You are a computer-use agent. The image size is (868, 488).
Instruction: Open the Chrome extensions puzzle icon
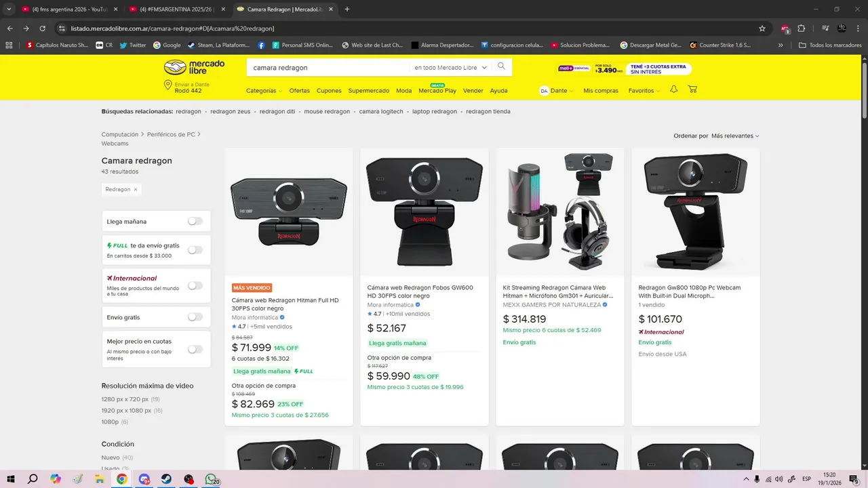tap(802, 28)
